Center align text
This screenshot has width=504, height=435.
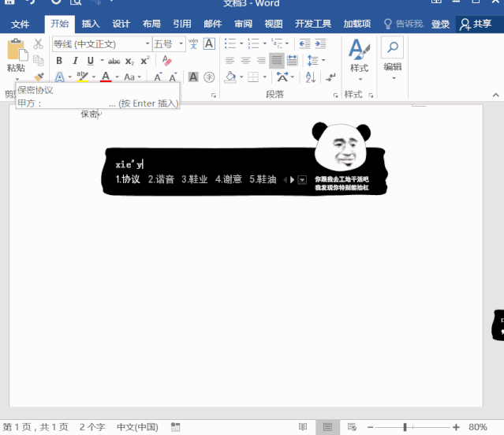tap(245, 61)
